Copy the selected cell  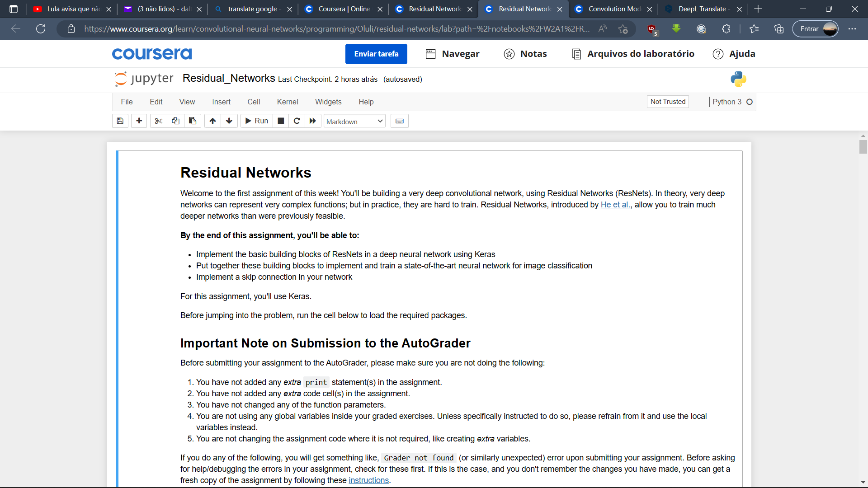[175, 121]
